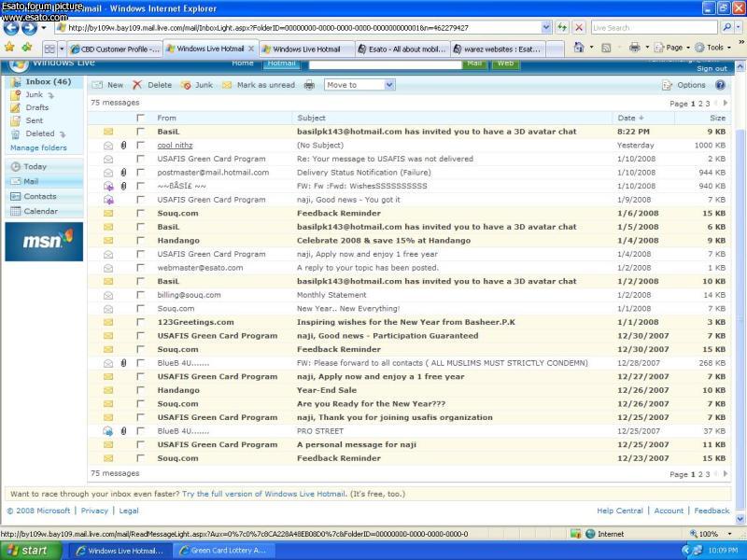This screenshot has width=747, height=560.
Task: Open the Help Central link
Action: click(x=619, y=511)
